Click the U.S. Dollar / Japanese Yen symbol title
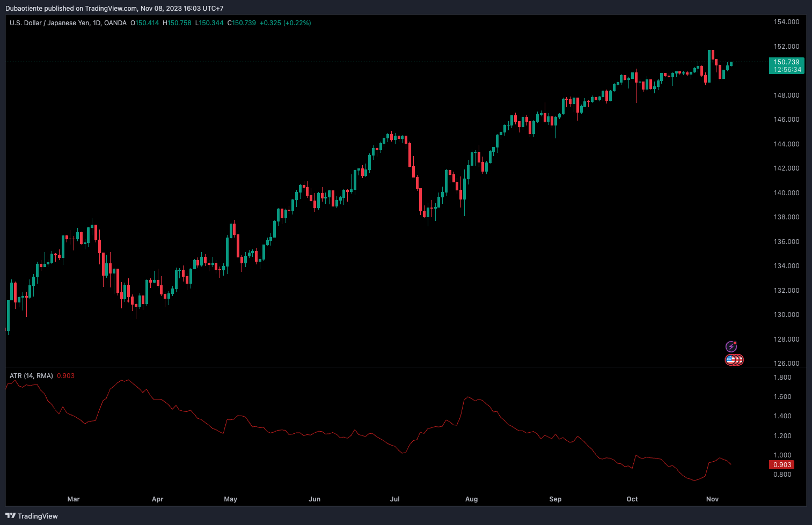The height and width of the screenshot is (525, 812). coord(68,23)
